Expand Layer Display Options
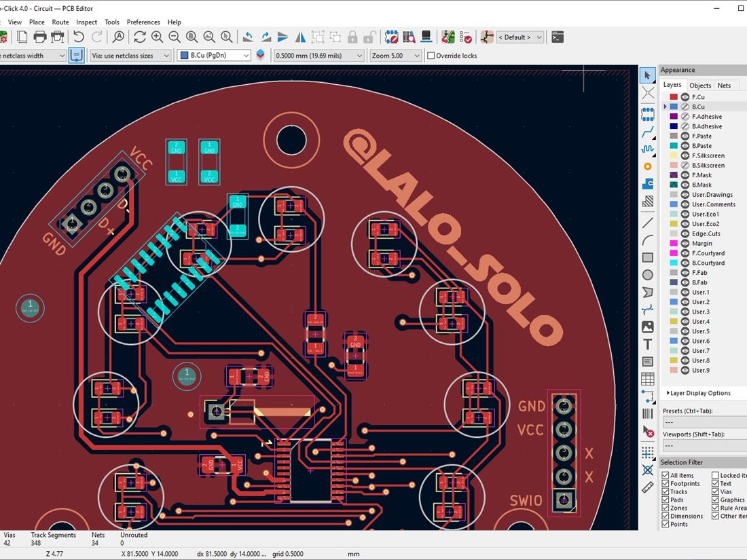Image resolution: width=747 pixels, height=560 pixels. pyautogui.click(x=698, y=393)
